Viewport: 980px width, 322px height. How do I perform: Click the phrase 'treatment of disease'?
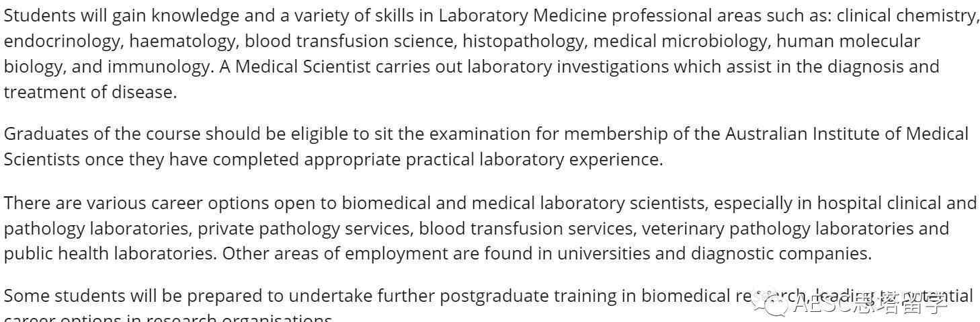(88, 93)
